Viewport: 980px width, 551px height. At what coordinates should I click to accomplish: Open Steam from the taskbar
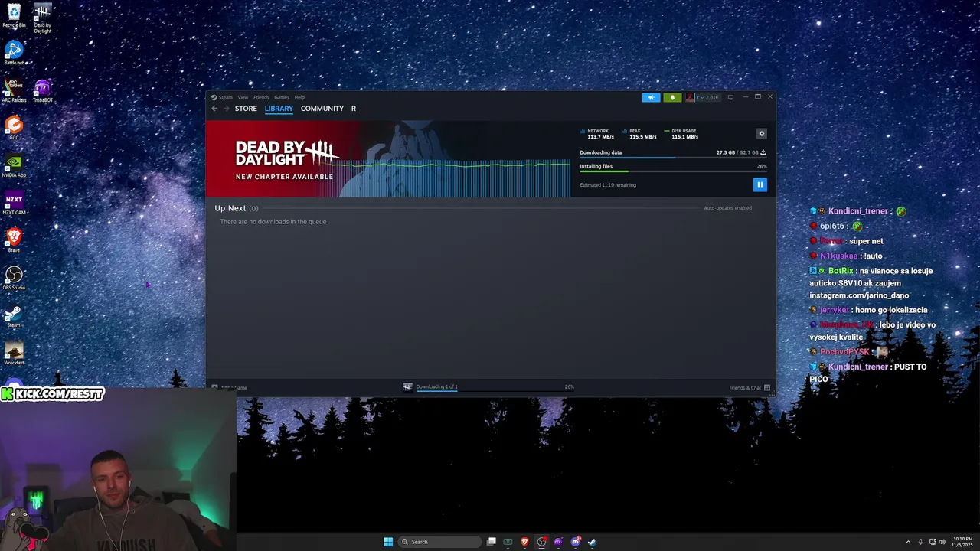coord(592,542)
